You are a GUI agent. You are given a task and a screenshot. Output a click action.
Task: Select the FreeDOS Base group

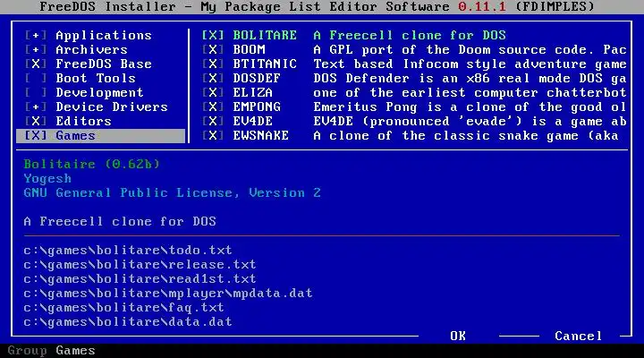tap(104, 64)
